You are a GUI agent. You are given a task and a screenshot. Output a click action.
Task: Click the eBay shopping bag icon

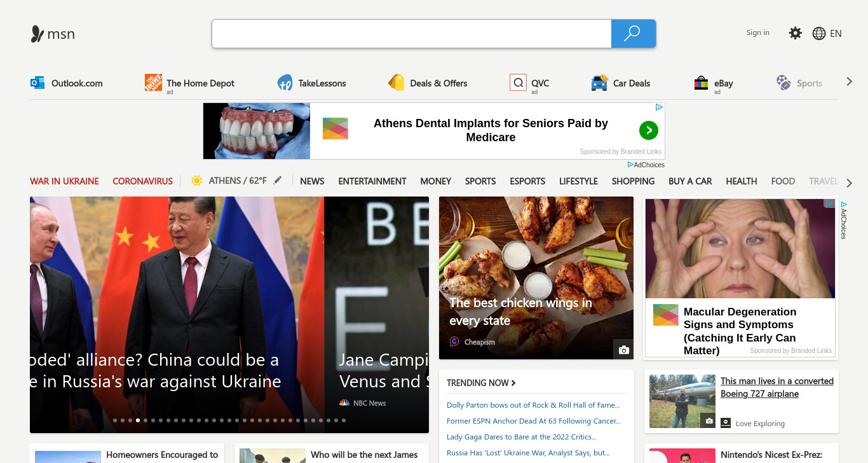coord(701,83)
